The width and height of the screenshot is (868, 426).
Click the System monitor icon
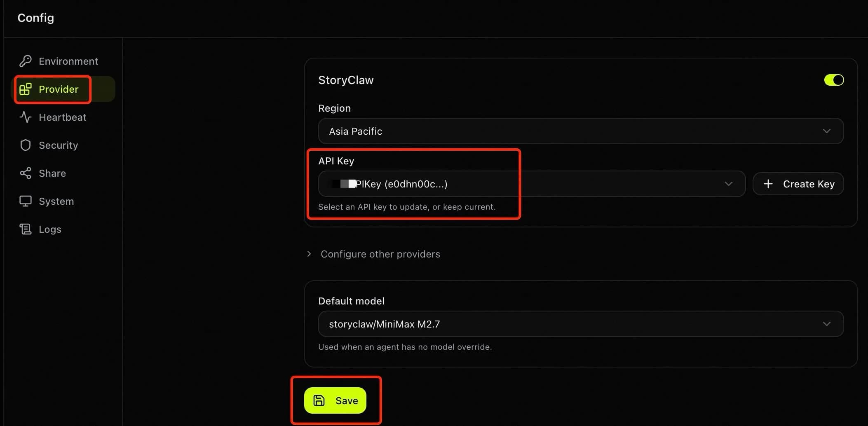(x=26, y=201)
